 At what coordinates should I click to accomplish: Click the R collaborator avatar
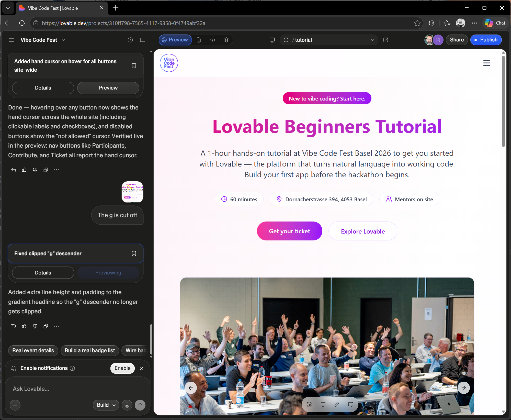pos(438,40)
